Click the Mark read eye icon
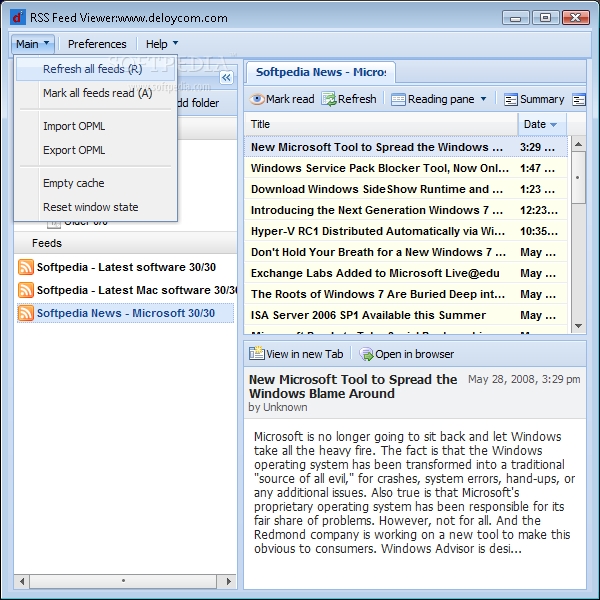This screenshot has height=600, width=600. tap(257, 99)
